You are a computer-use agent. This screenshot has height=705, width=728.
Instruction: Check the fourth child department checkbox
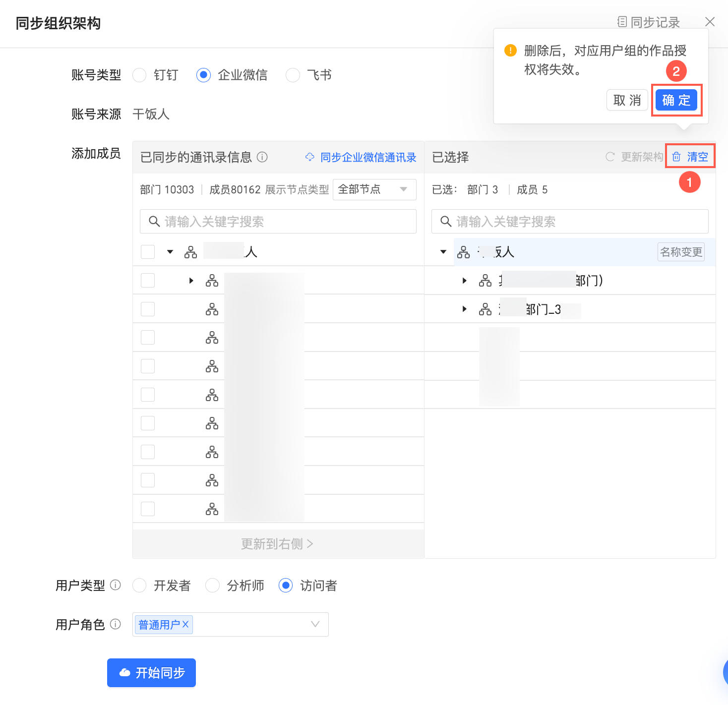click(x=148, y=366)
